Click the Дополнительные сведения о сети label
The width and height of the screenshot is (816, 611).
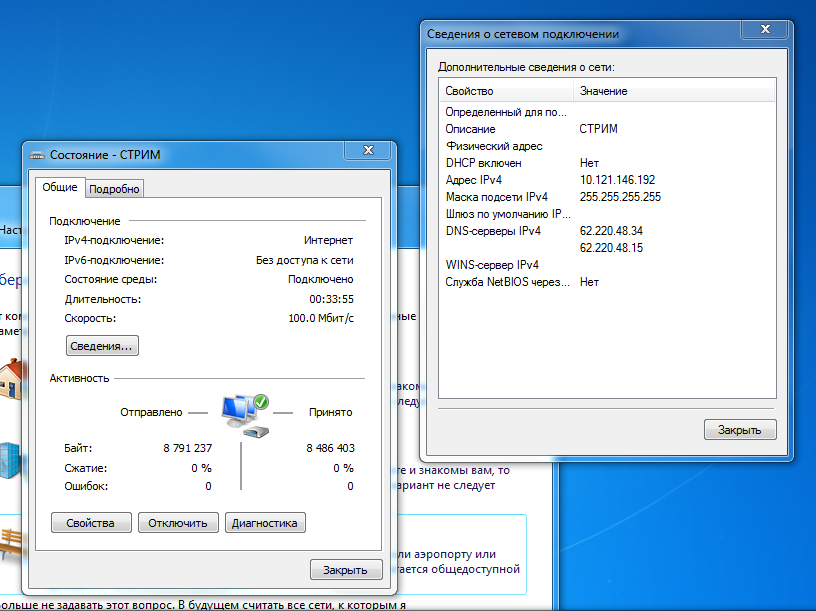(526, 67)
